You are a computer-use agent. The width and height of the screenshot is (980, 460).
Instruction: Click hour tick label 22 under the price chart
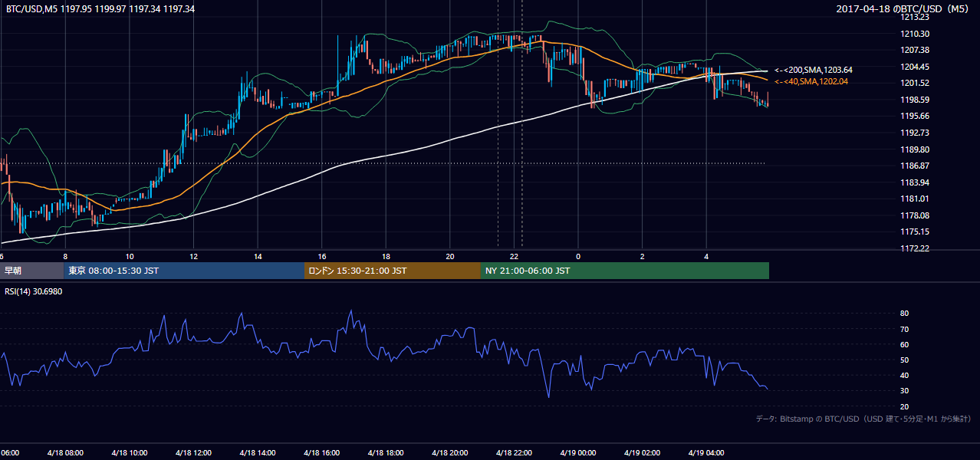[x=515, y=256]
